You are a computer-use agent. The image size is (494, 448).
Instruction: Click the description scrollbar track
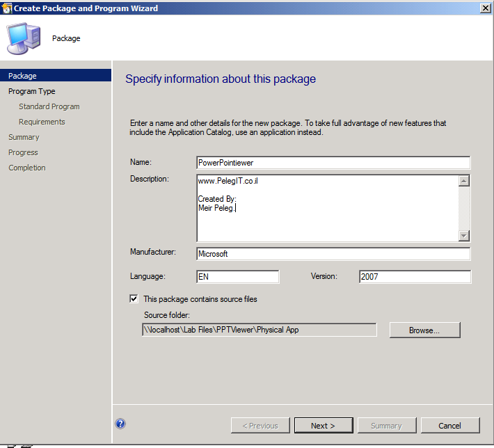[464, 208]
